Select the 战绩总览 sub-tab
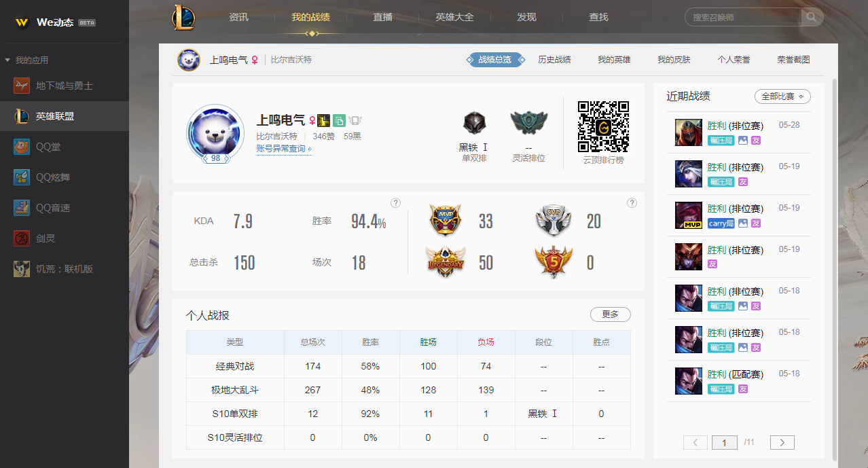868x468 pixels. [494, 60]
